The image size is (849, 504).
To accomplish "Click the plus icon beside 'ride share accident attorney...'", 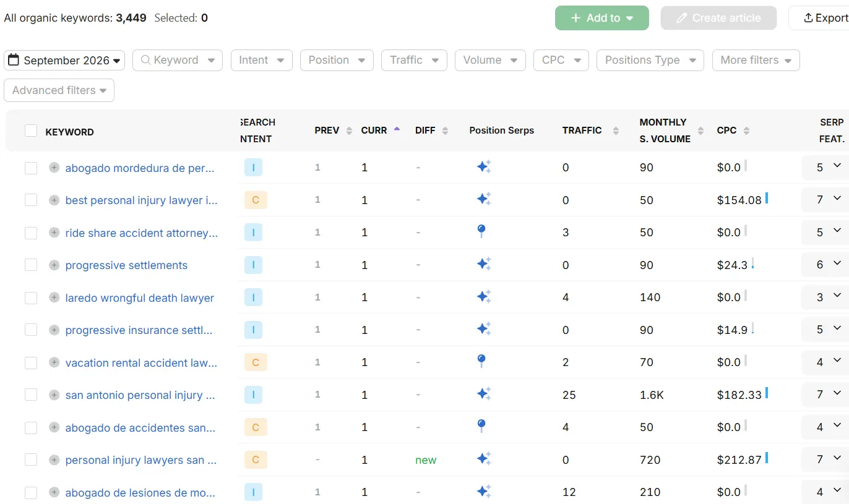I will pyautogui.click(x=54, y=233).
